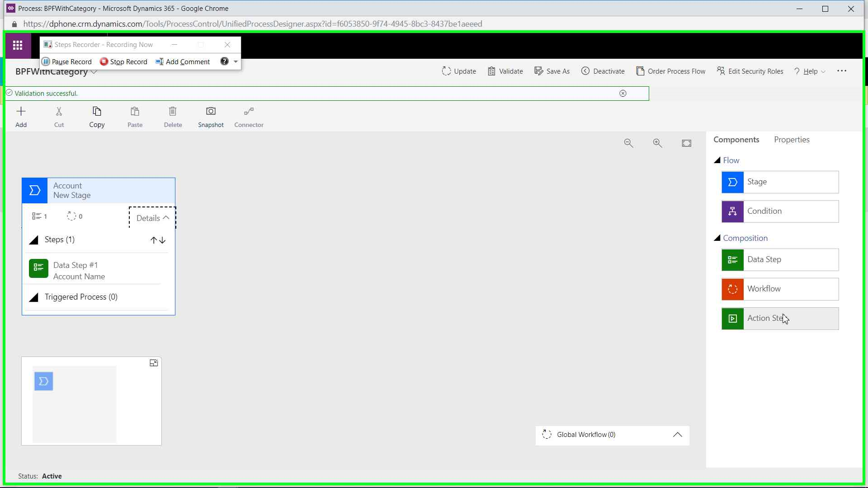Click the Deactivate button
The height and width of the screenshot is (488, 868).
603,71
